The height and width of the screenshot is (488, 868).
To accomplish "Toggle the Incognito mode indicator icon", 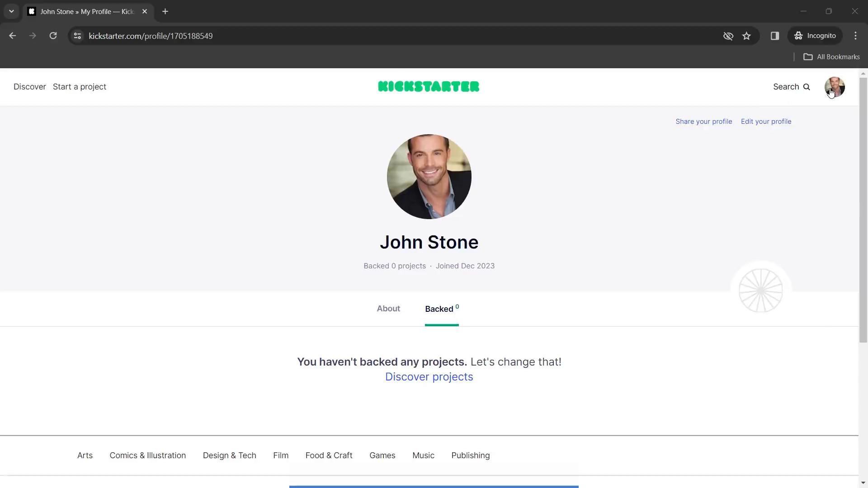I will pos(799,36).
